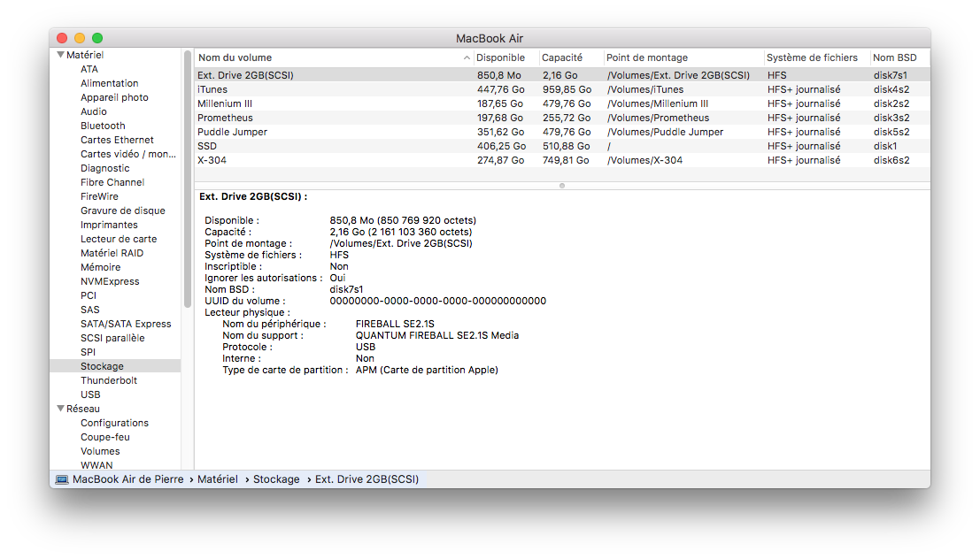Sort by Nom BSD column header
The width and height of the screenshot is (980, 559).
coord(894,57)
